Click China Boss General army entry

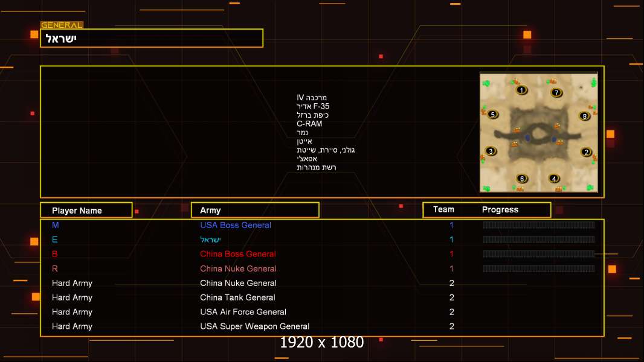coord(238,254)
